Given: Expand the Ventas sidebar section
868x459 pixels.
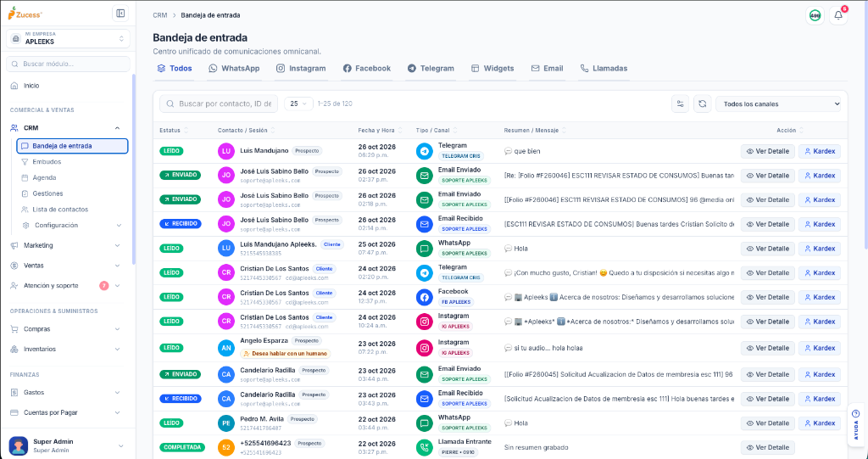Looking at the screenshot, I should coord(117,266).
